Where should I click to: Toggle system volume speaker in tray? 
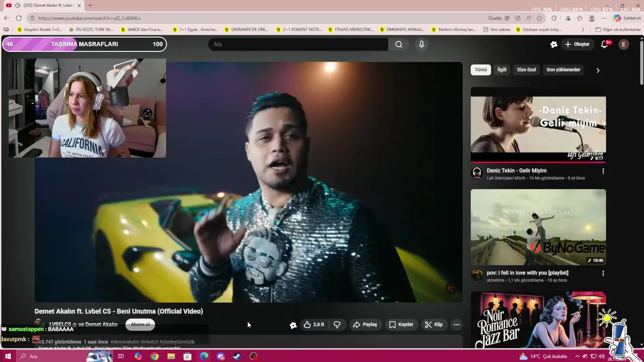coord(601,356)
